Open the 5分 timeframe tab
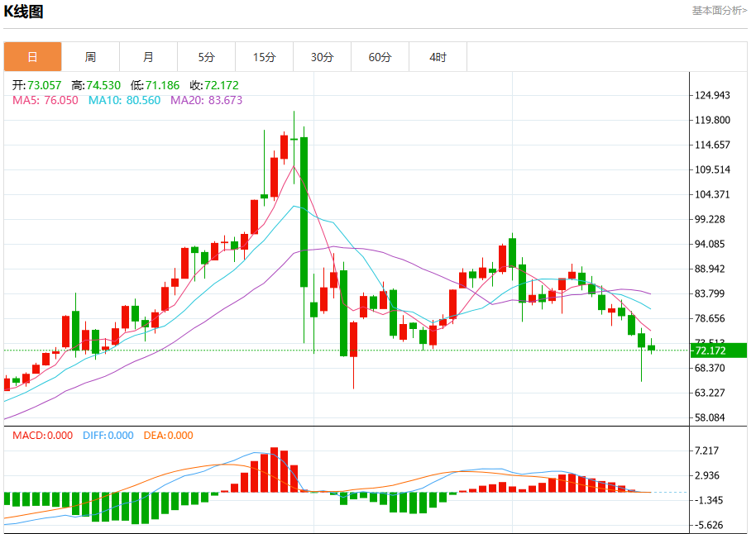756x534 pixels. click(206, 57)
